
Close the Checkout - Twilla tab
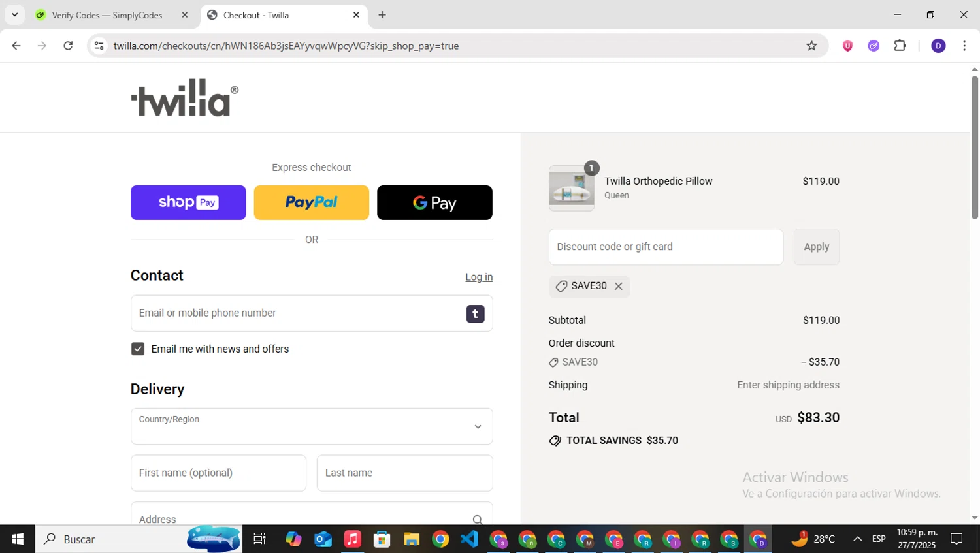tap(356, 15)
